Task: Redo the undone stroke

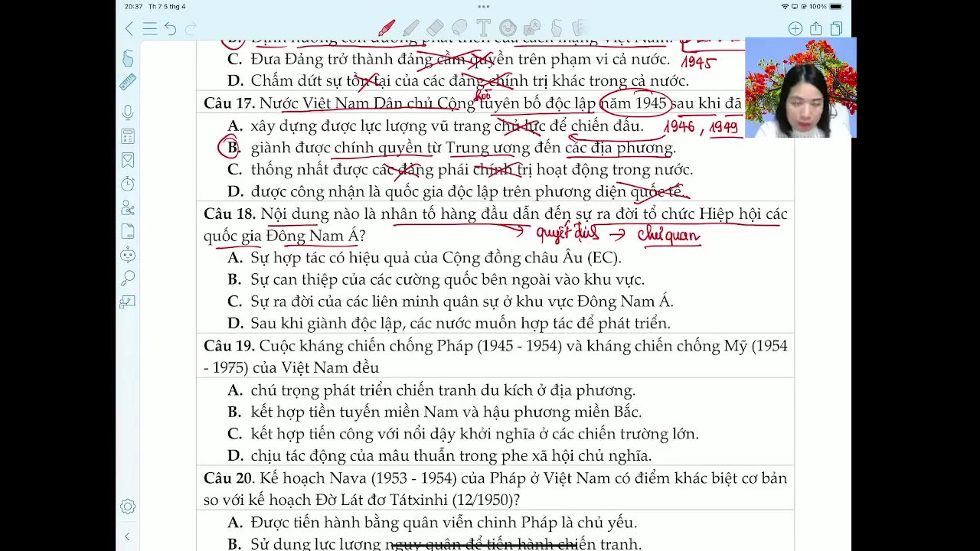Action: click(x=191, y=29)
